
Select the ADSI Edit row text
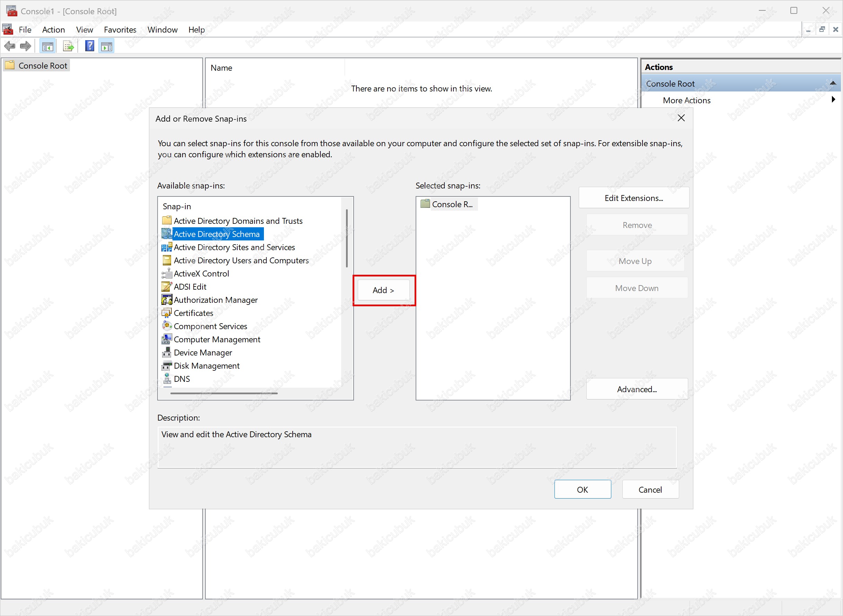pos(190,287)
